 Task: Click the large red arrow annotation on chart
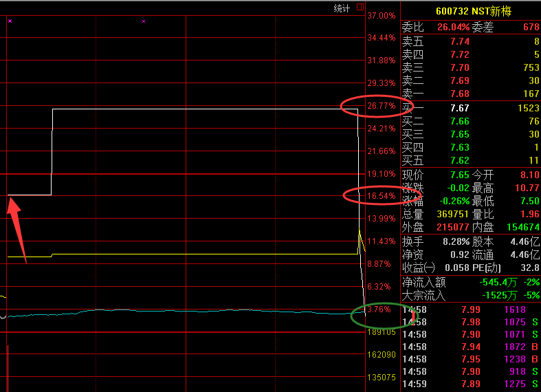(17, 227)
